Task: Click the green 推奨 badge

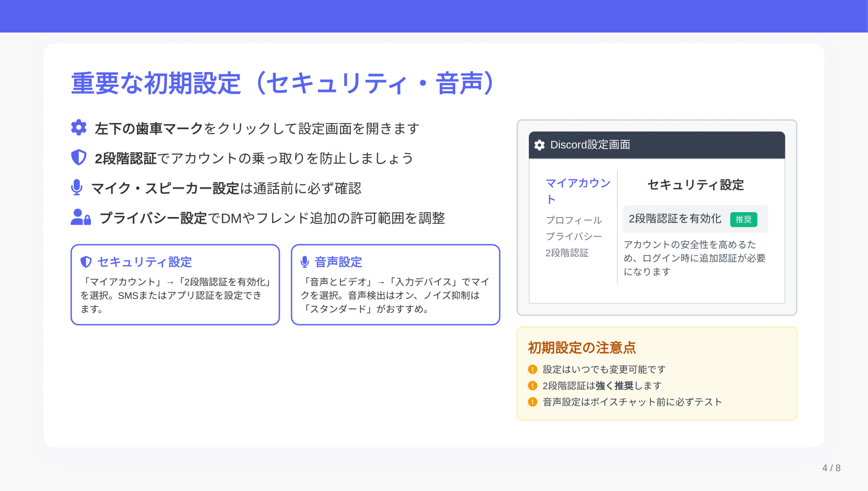Action: coord(743,219)
